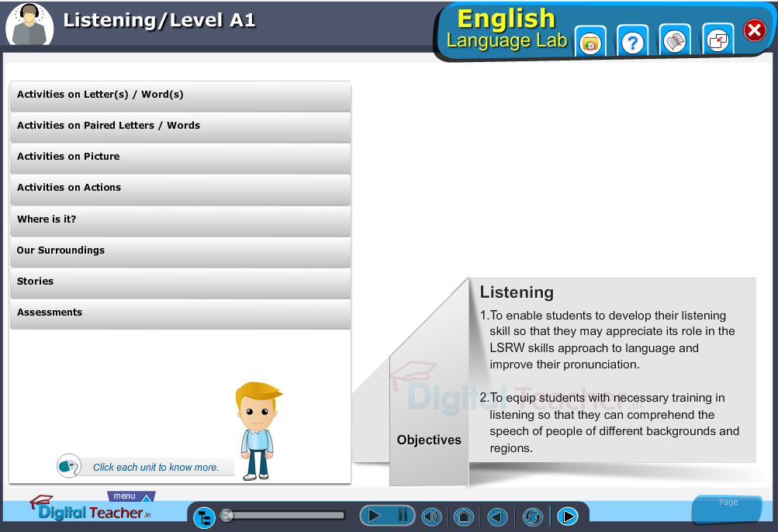
Task: Open the Stories unit
Action: [180, 282]
